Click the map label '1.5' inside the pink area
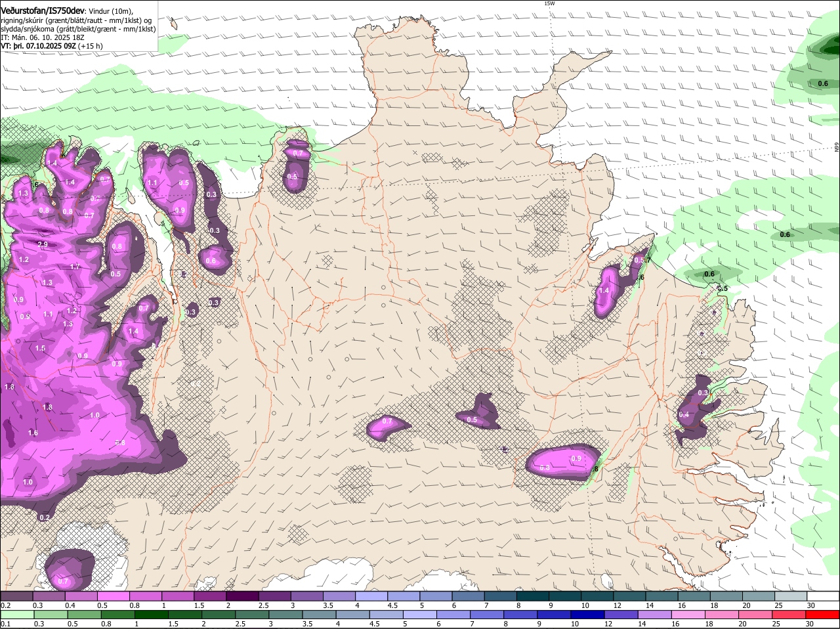 coord(40,348)
